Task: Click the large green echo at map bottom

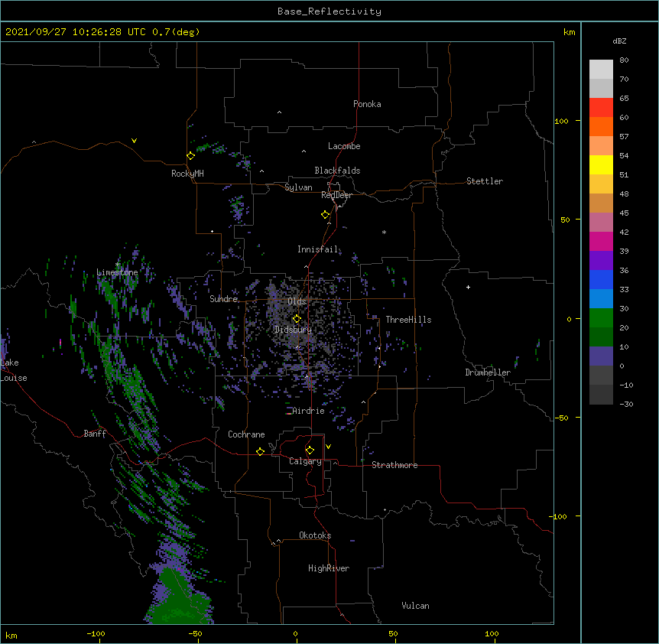Action: tap(179, 599)
